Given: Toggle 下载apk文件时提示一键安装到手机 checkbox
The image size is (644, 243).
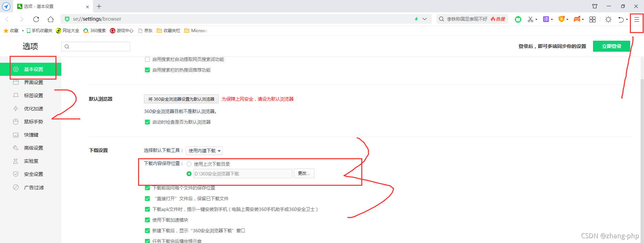Looking at the screenshot, I should [147, 209].
